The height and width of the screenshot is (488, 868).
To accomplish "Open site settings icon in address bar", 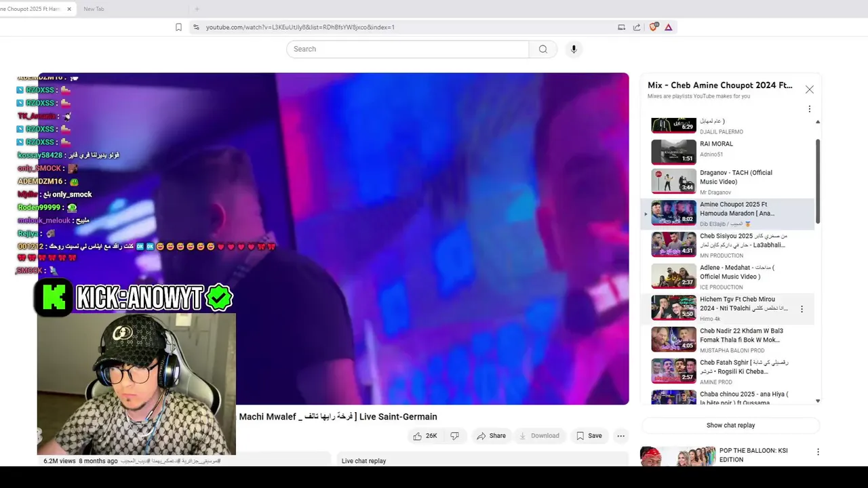I will [x=196, y=27].
